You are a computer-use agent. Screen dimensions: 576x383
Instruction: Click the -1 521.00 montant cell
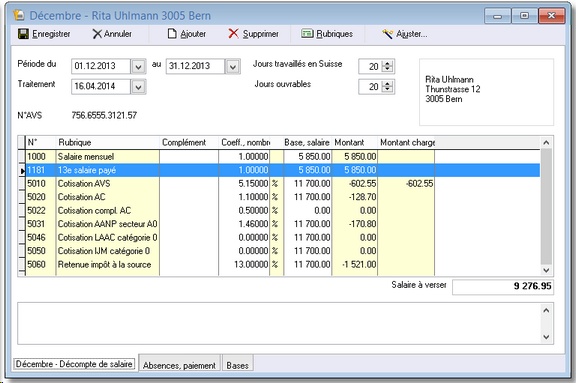355,265
